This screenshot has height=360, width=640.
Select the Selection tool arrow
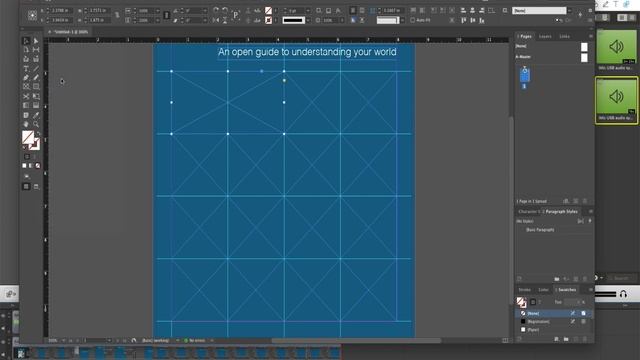(26, 41)
